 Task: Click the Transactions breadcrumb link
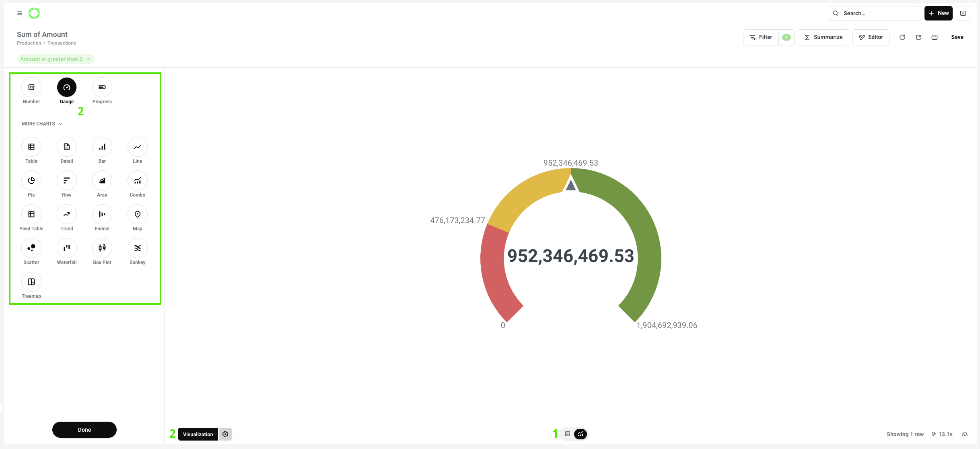[62, 43]
